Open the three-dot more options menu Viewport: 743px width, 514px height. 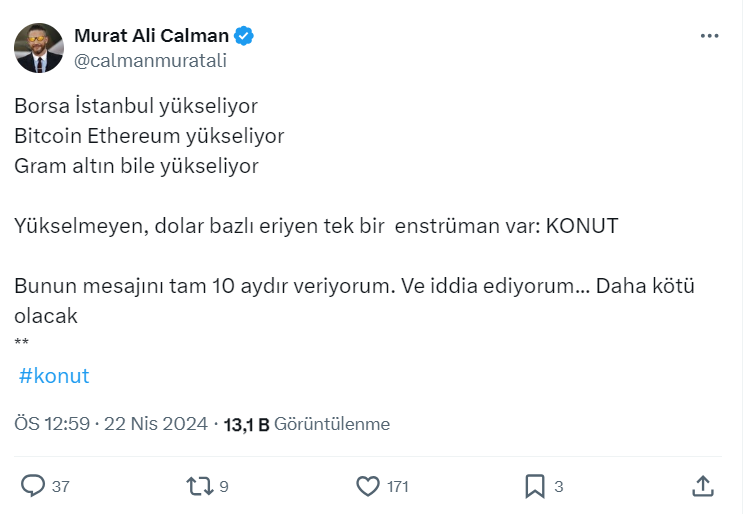click(x=709, y=36)
